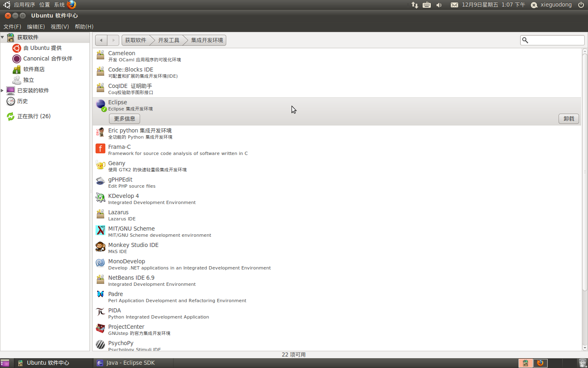Open the volume control icon
The width and height of the screenshot is (588, 368).
coord(439,5)
